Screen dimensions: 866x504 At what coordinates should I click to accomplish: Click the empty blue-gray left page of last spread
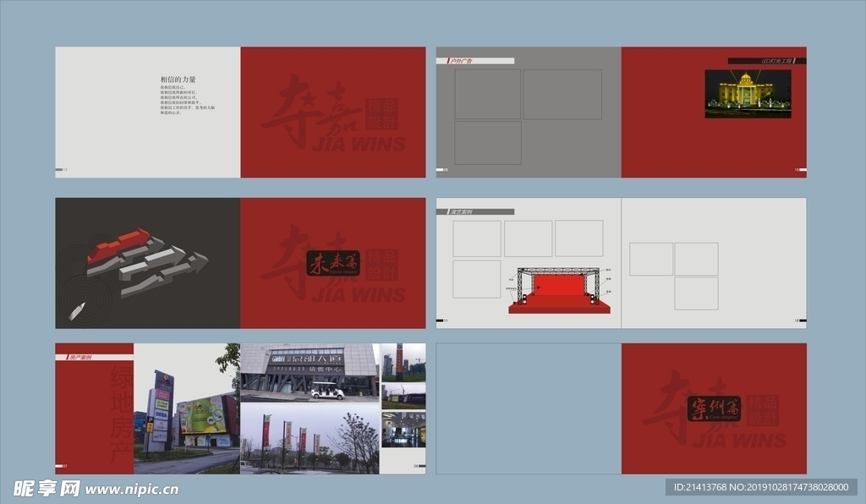[x=528, y=408]
